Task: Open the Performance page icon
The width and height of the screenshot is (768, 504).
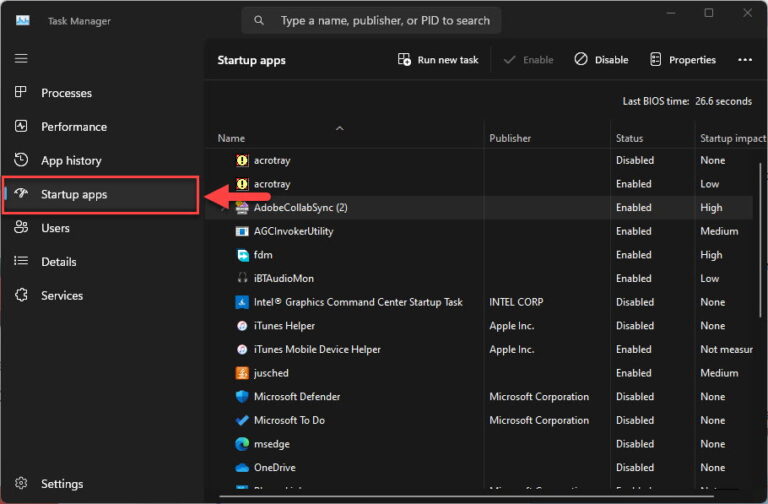Action: [21, 127]
